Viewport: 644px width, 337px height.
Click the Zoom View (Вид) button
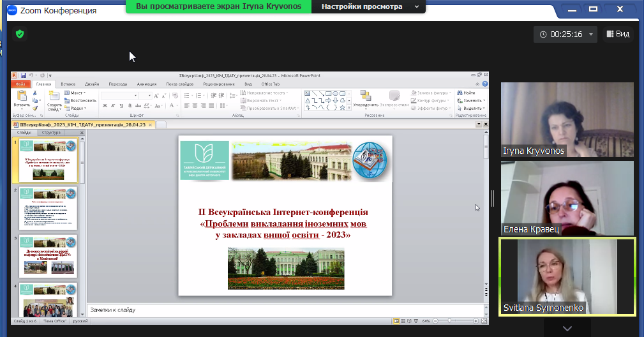click(x=618, y=34)
